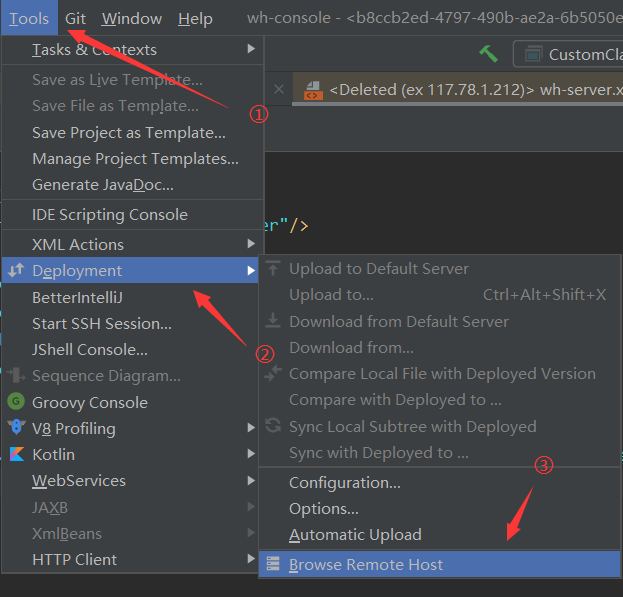Expand the XmlBeans submenu arrow
This screenshot has height=597, width=623.
(251, 532)
